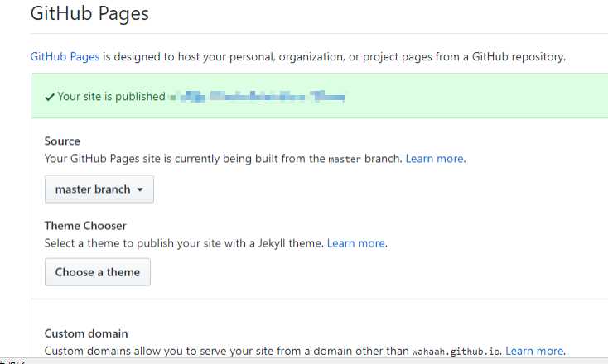Open Learn more link about source branch
This screenshot has height=364, width=608.
point(435,159)
